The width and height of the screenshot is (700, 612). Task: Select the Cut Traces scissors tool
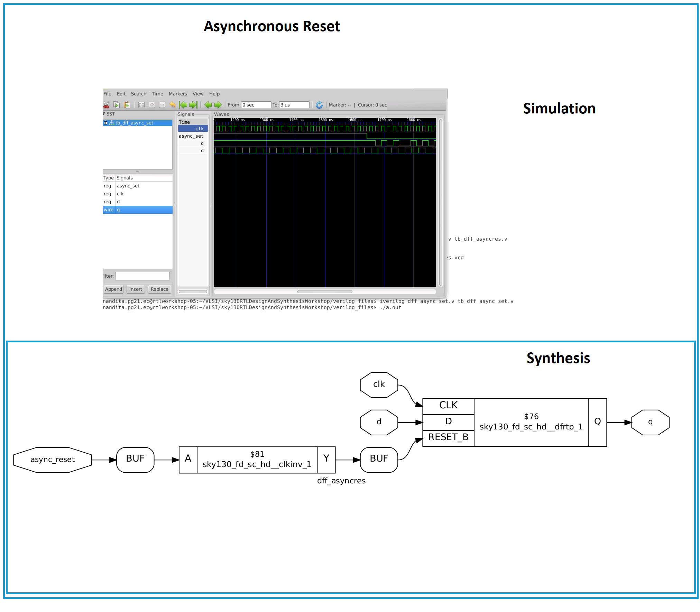107,105
